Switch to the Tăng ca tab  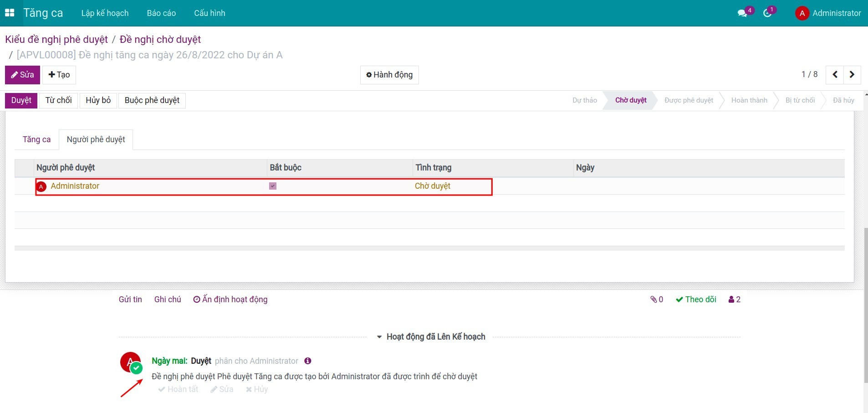(x=36, y=139)
